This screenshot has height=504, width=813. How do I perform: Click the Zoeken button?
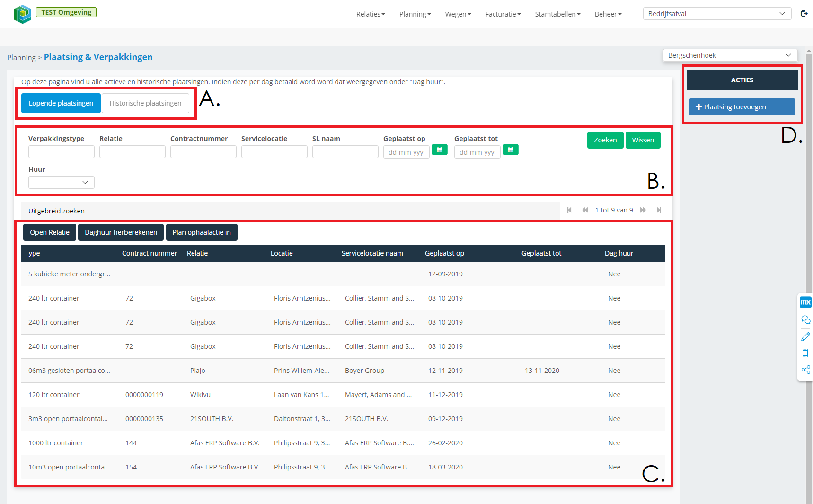pos(605,140)
